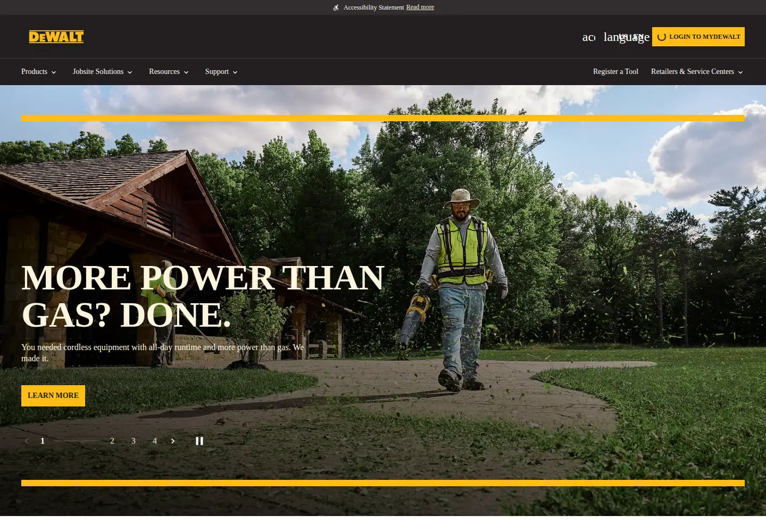Viewport: 766px width, 532px height.
Task: Click the "MORE POWER THAN GAS? DONE." headline
Action: click(203, 296)
